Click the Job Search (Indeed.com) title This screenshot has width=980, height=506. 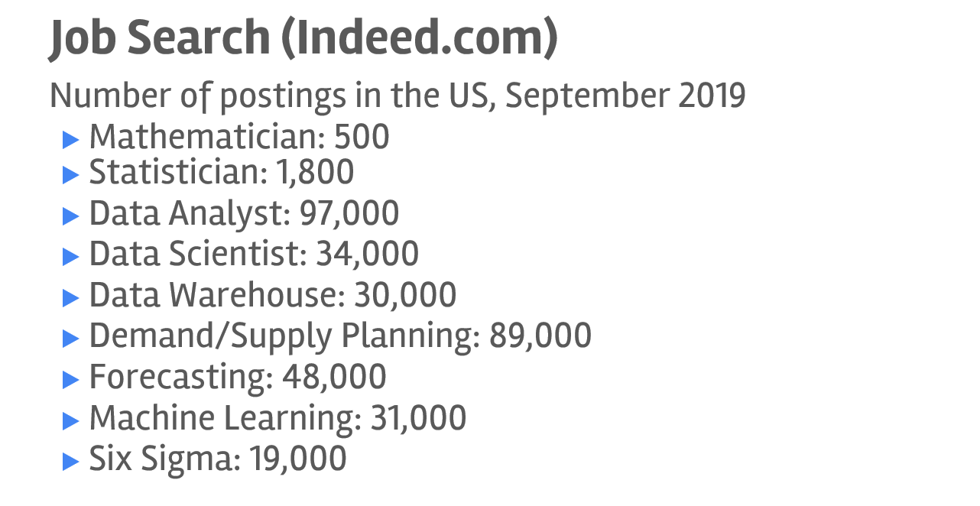point(303,38)
